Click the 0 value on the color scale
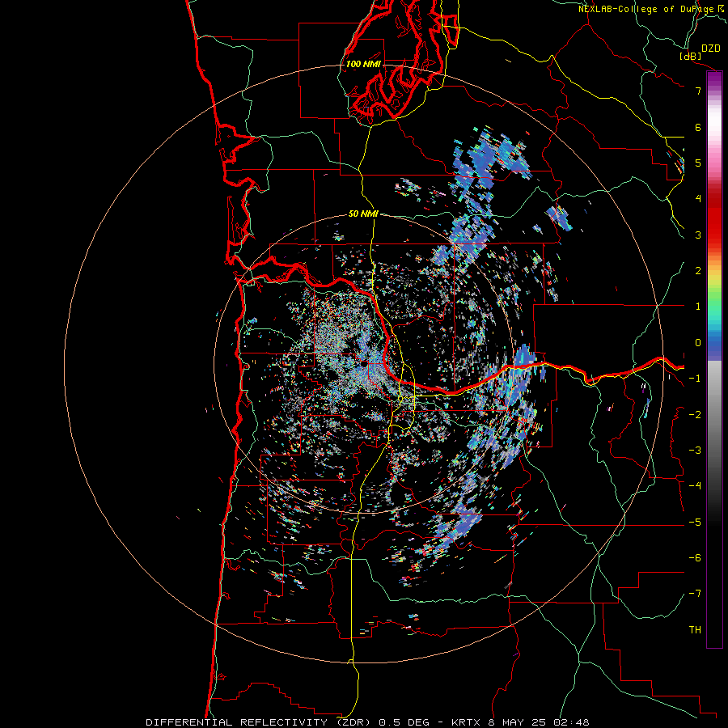Image resolution: width=728 pixels, height=728 pixels. click(x=698, y=343)
